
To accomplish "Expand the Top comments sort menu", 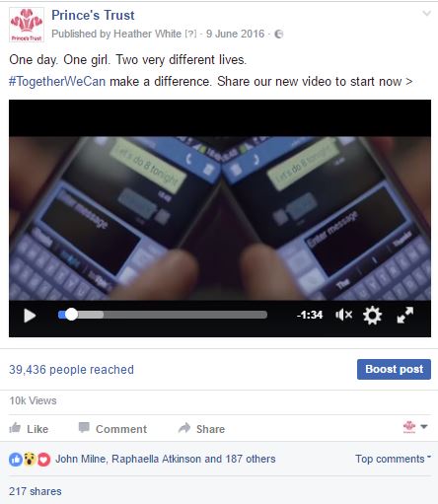I will [x=393, y=459].
